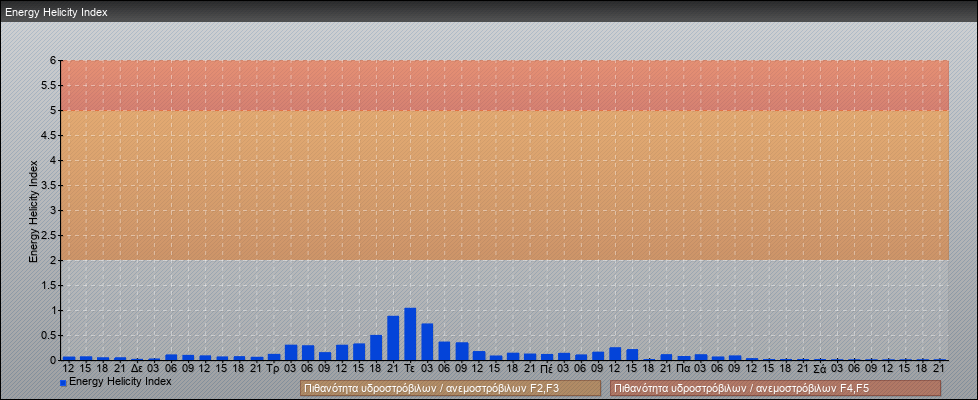Screen dimensions: 978x400
Task: Click the chart title Energy Helicity Index
Action: point(56,12)
